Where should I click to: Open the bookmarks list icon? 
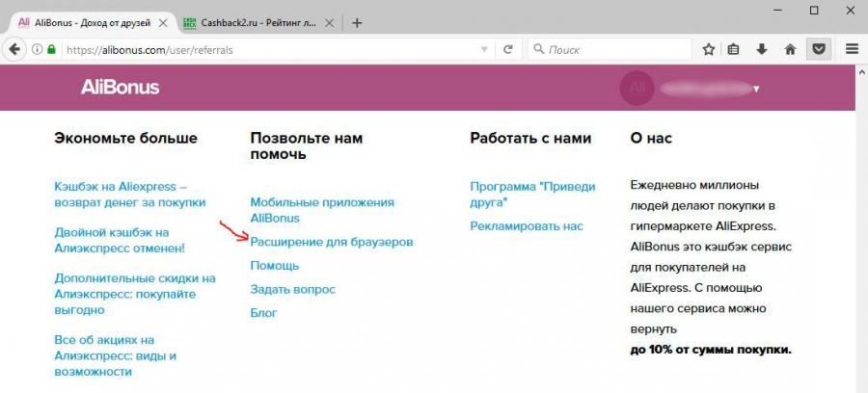pyautogui.click(x=734, y=50)
